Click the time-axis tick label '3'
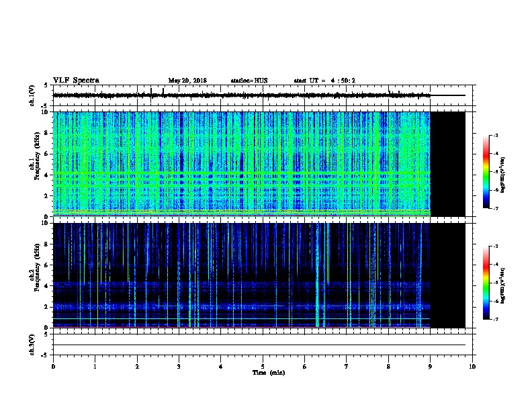 click(179, 367)
